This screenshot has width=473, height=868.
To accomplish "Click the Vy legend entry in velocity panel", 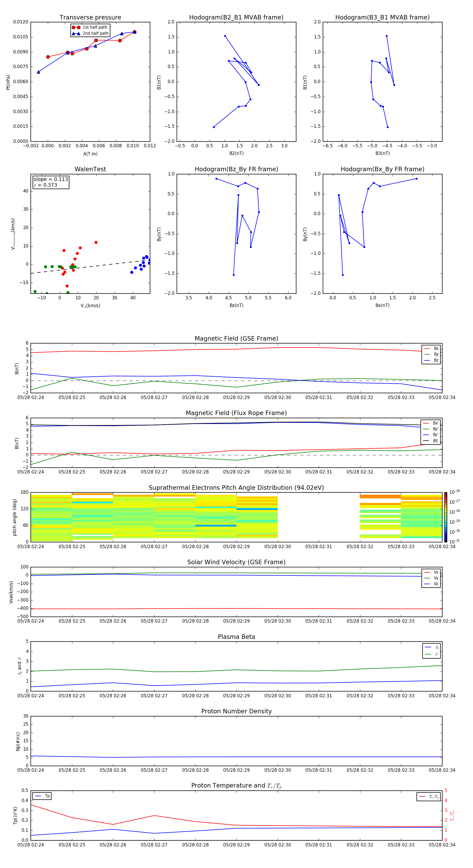I will pos(431,578).
